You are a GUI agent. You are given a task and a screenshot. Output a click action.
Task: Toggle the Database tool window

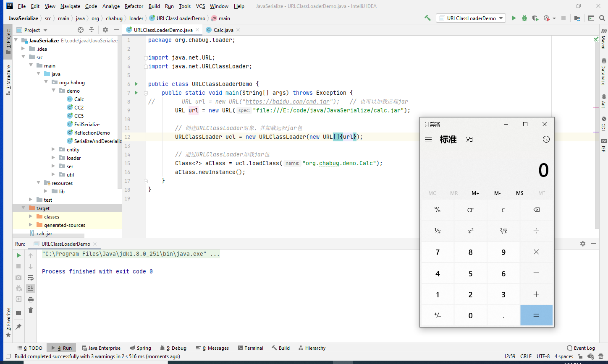tap(603, 72)
